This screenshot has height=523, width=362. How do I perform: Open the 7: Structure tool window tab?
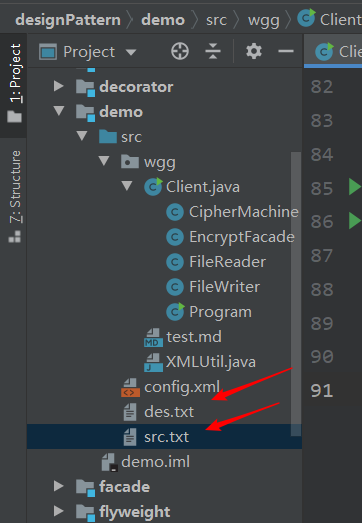[x=14, y=196]
